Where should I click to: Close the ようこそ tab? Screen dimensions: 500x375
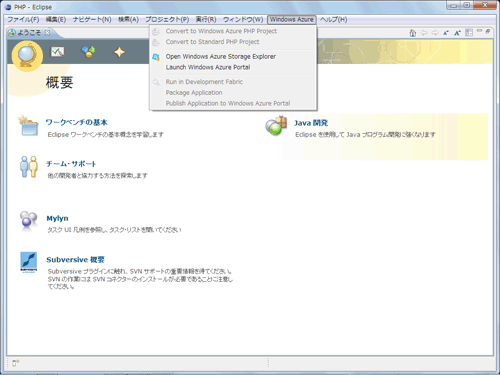(47, 33)
